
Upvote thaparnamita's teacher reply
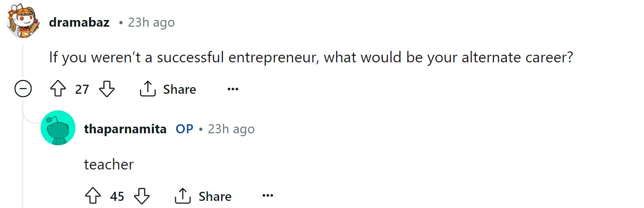93,196
